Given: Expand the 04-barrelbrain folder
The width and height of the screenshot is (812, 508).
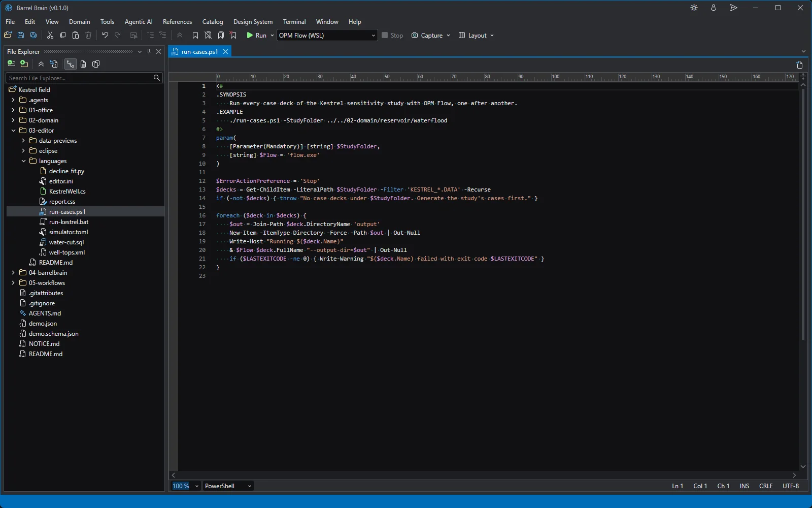Looking at the screenshot, I should click(x=13, y=273).
